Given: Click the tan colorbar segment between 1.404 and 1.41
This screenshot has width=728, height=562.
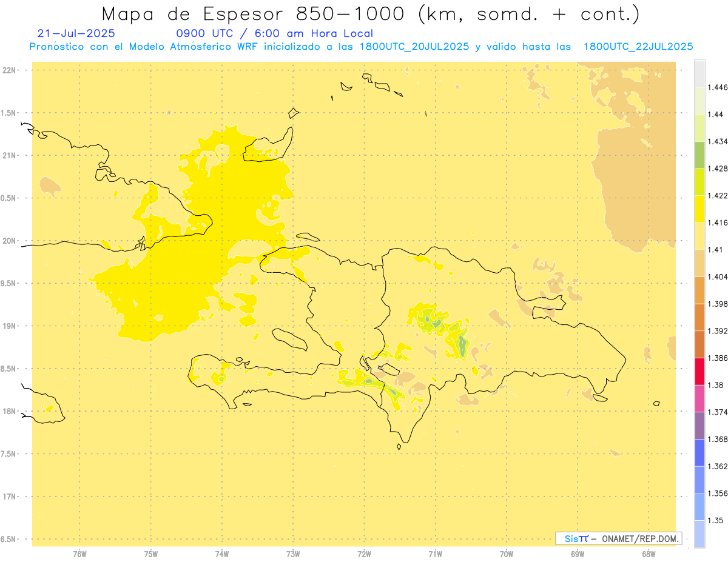Looking at the screenshot, I should tap(699, 263).
